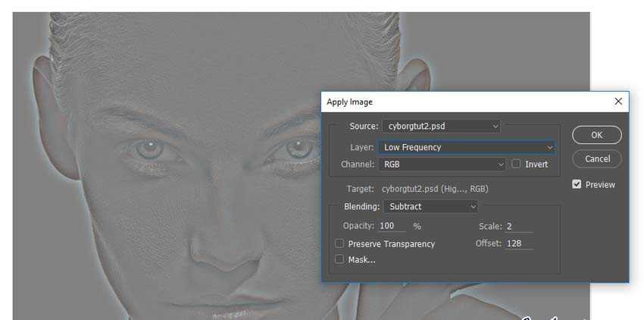
Task: Enable Preserve Transparency option
Action: 339,243
